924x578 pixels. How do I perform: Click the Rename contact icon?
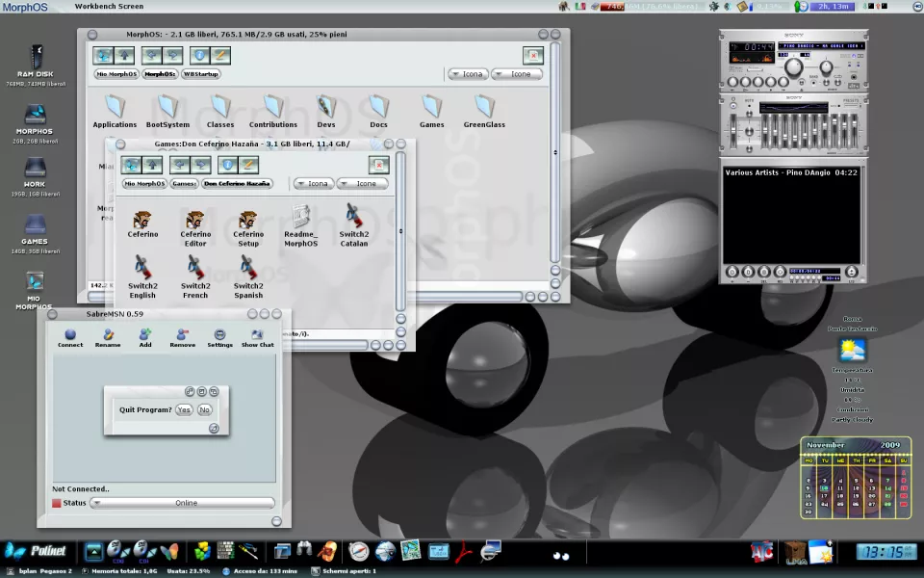point(108,334)
